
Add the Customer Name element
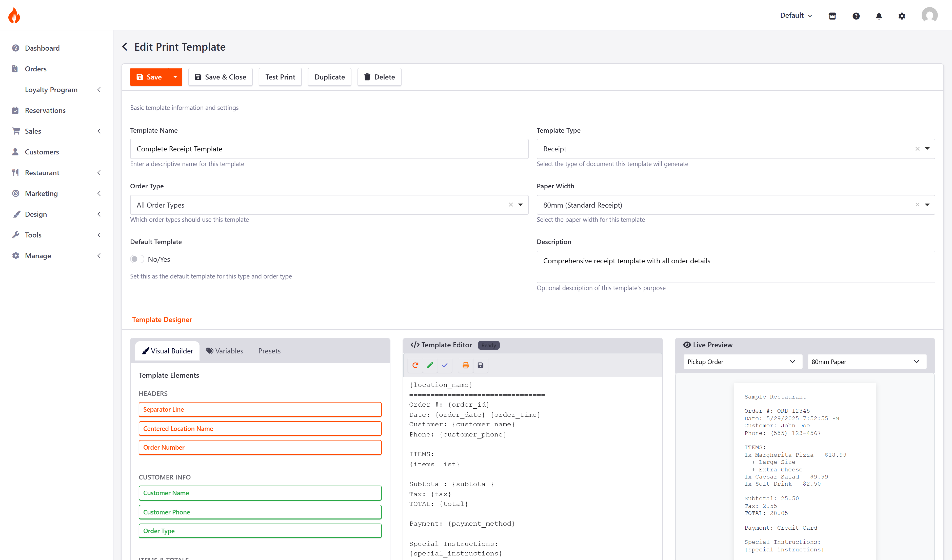pos(260,493)
